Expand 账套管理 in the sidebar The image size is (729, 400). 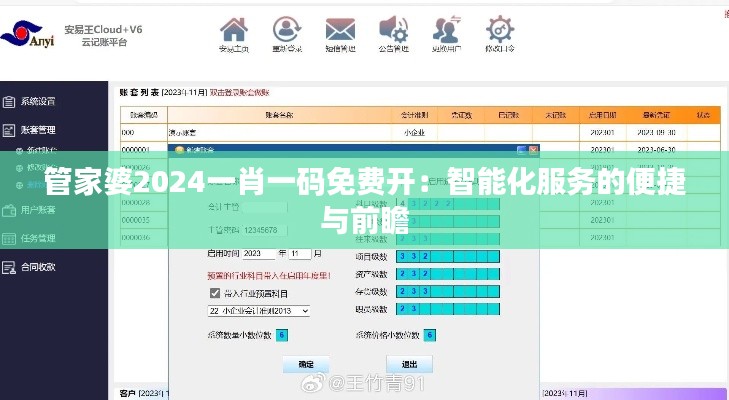tap(38, 130)
